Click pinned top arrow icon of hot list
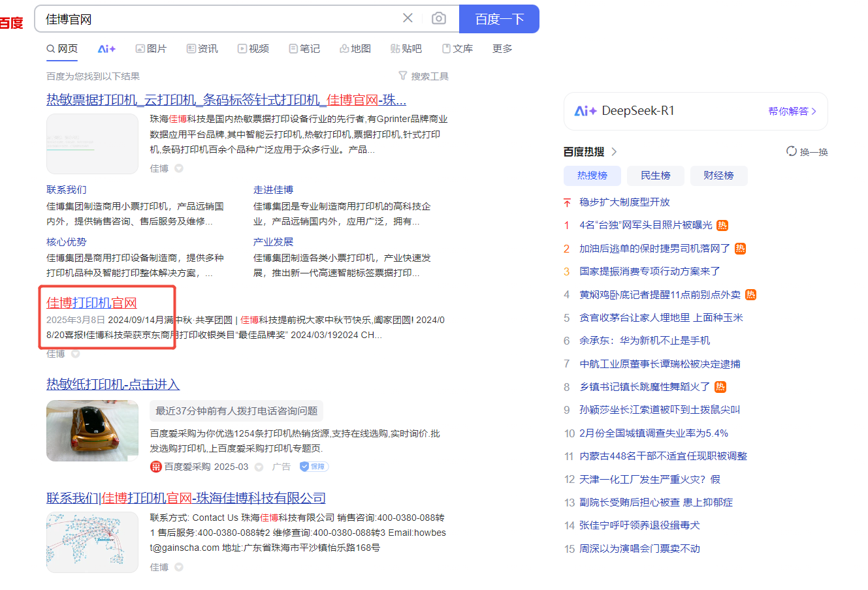 coord(567,202)
